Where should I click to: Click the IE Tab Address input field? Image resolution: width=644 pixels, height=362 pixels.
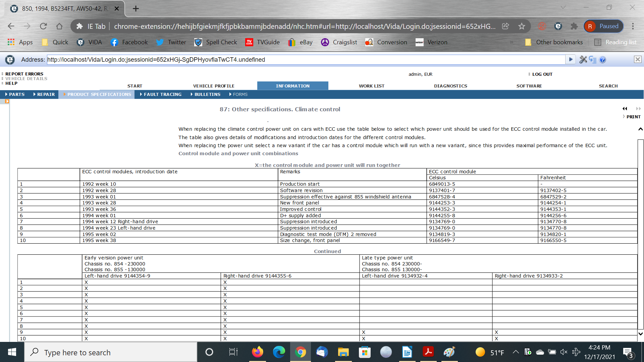point(305,60)
